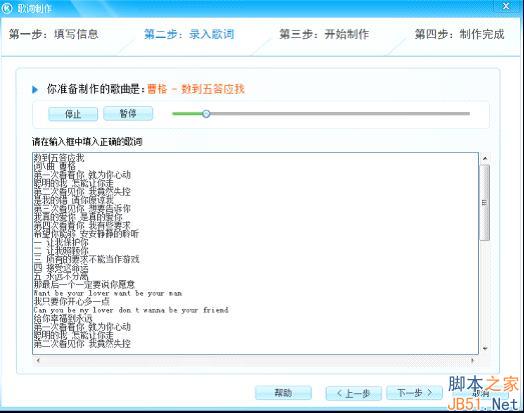Open the 帮助 help button
524x413 pixels.
pyautogui.click(x=283, y=393)
